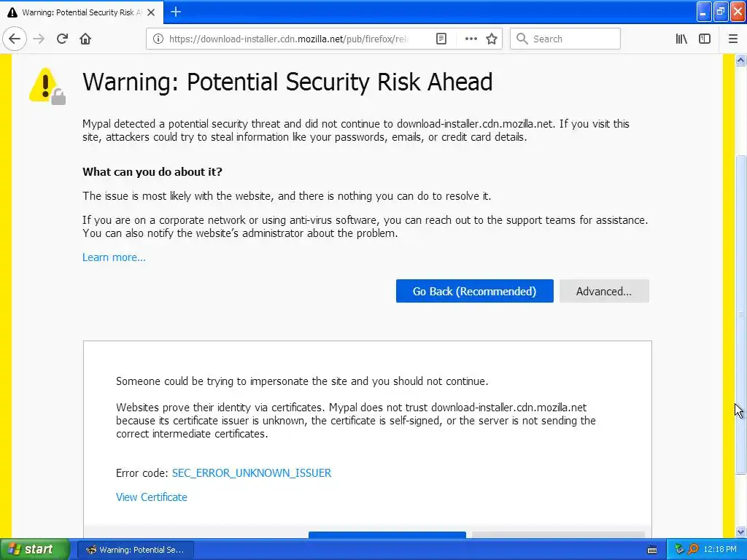
Task: Toggle the sidebar icon
Action: click(705, 39)
